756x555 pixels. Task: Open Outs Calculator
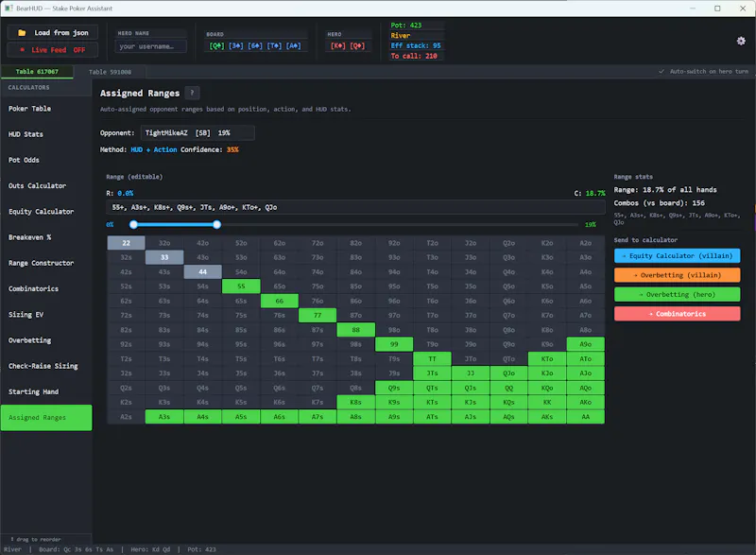(45, 185)
